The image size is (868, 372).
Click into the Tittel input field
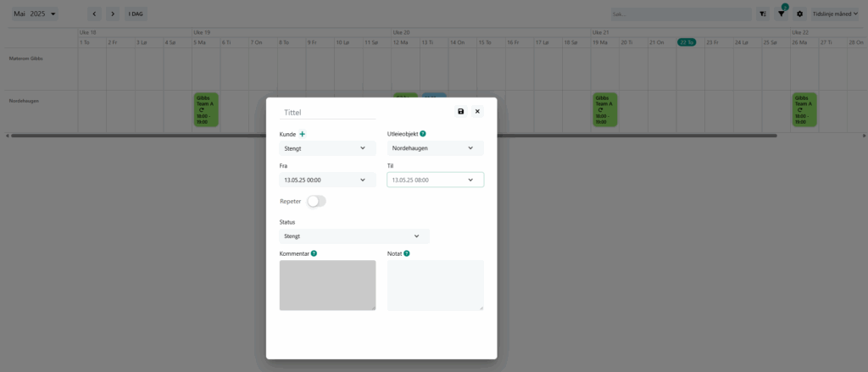327,112
